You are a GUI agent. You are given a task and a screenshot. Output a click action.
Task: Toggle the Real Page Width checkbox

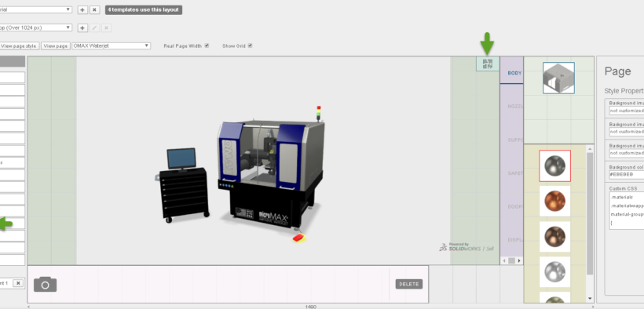click(x=207, y=45)
